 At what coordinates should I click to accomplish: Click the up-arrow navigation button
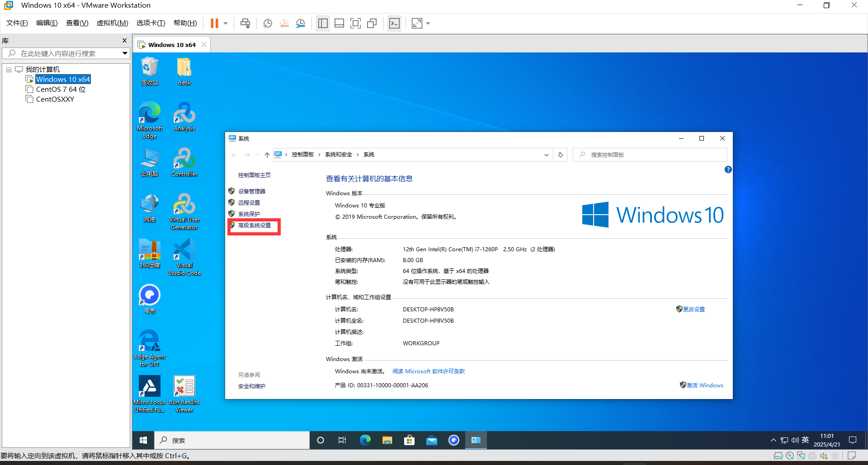pyautogui.click(x=267, y=155)
